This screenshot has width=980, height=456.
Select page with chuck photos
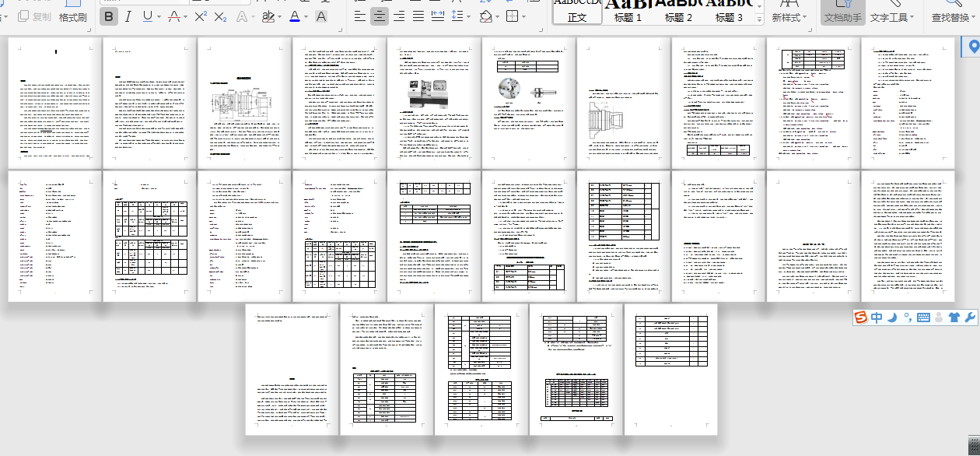(529, 103)
